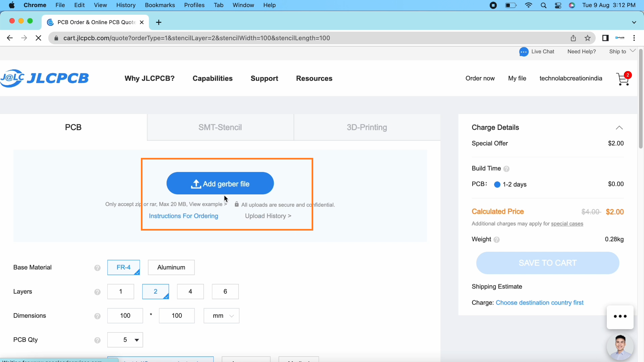Open Chrome three-dot menu
The width and height of the screenshot is (644, 362).
tap(634, 38)
